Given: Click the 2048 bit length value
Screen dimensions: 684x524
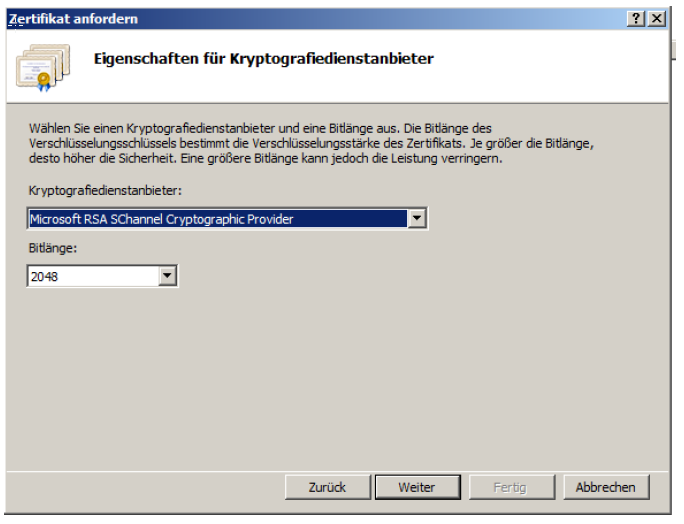Looking at the screenshot, I should click(90, 276).
